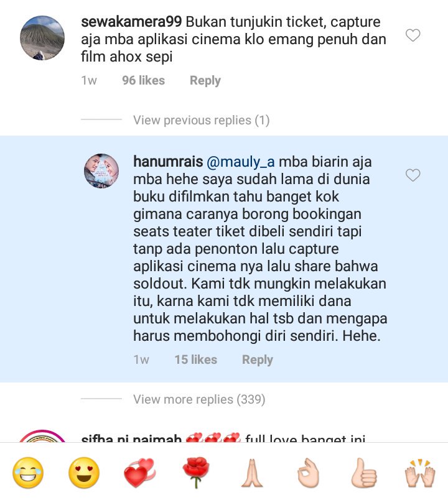Tap the heart-eyes emoji
The image size is (448, 500).
pyautogui.click(x=84, y=473)
